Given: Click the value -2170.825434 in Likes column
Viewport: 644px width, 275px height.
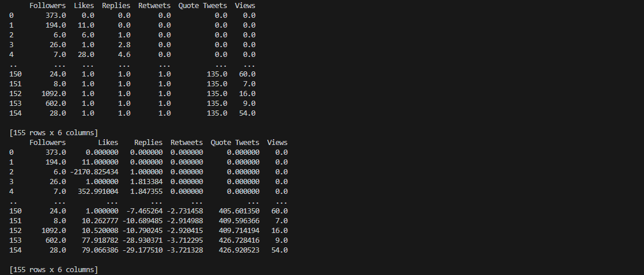Looking at the screenshot, I should 94,172.
